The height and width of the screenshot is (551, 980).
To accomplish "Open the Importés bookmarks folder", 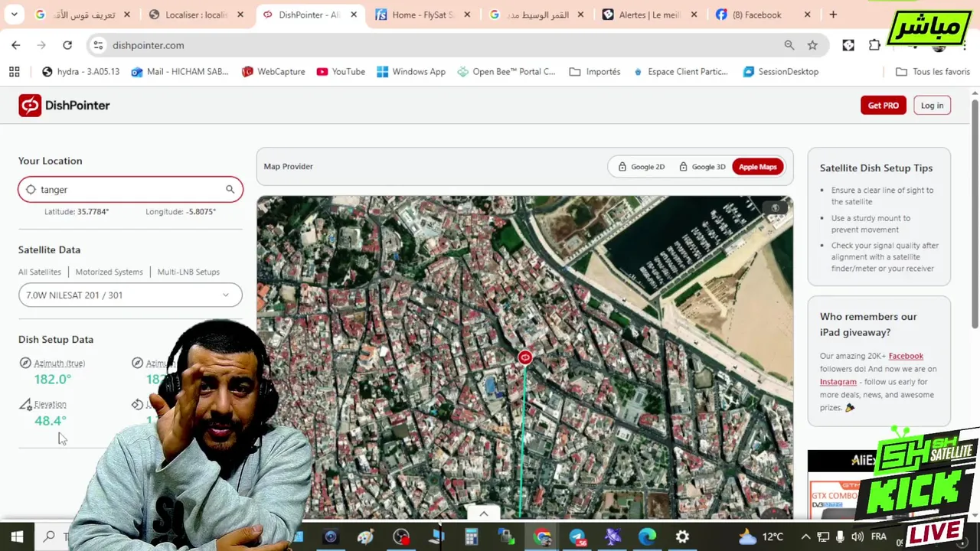I will tap(595, 71).
